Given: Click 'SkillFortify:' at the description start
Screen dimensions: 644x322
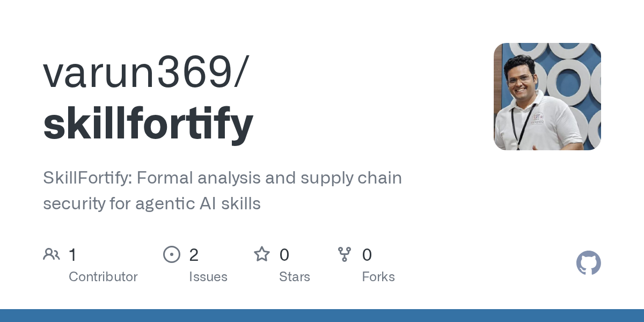Looking at the screenshot, I should point(87,178).
